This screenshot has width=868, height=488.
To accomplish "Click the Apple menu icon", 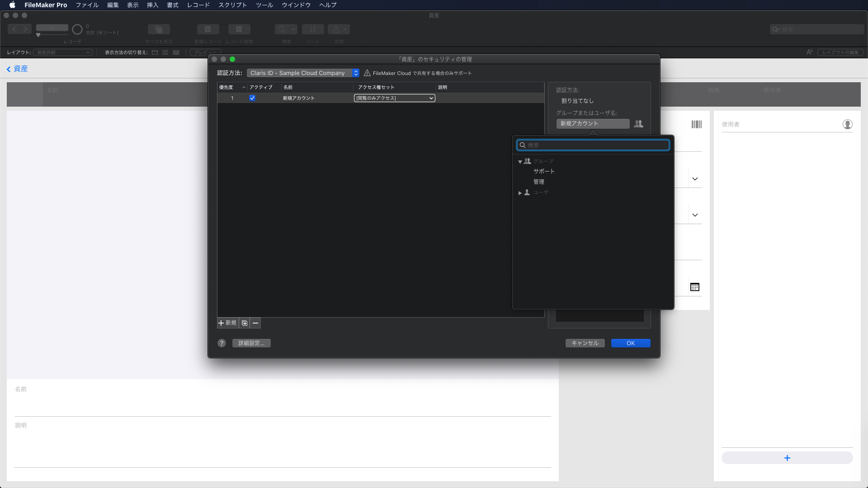I will 12,5.
